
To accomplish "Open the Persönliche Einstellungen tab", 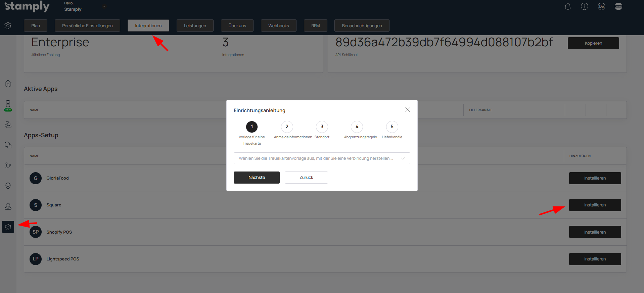I will pos(87,26).
